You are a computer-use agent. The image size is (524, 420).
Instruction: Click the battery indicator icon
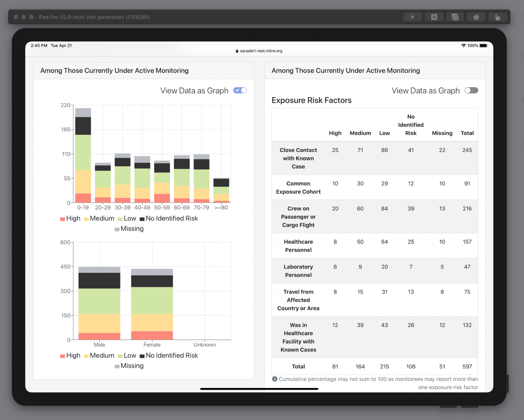point(483,46)
